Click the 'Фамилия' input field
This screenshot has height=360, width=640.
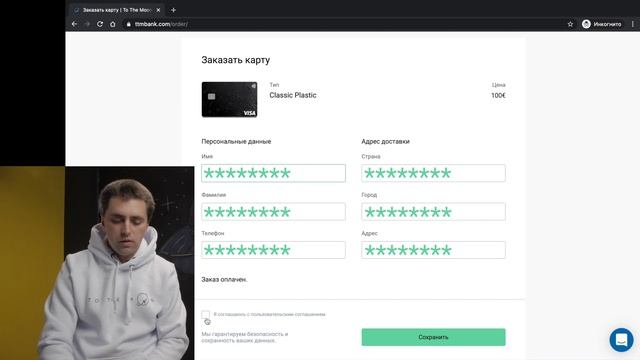pos(273,211)
